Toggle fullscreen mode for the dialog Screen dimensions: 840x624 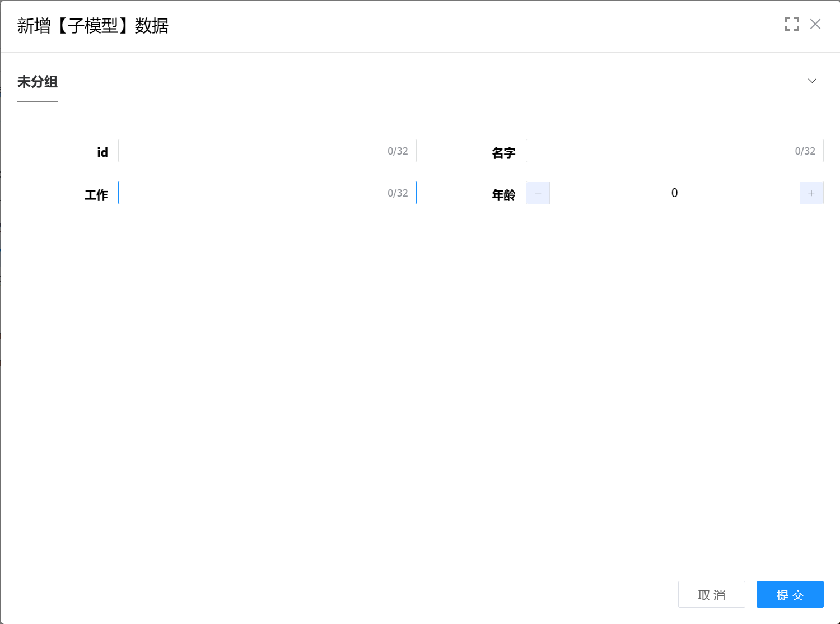pyautogui.click(x=791, y=24)
